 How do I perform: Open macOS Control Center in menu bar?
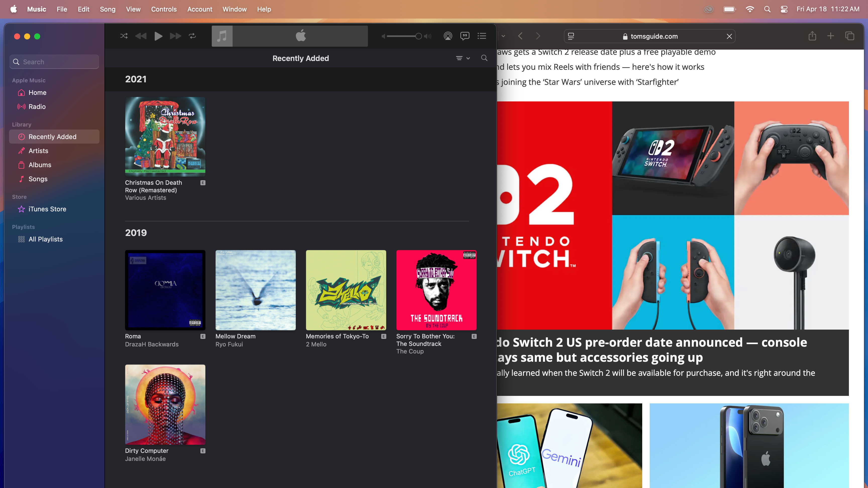(x=784, y=9)
